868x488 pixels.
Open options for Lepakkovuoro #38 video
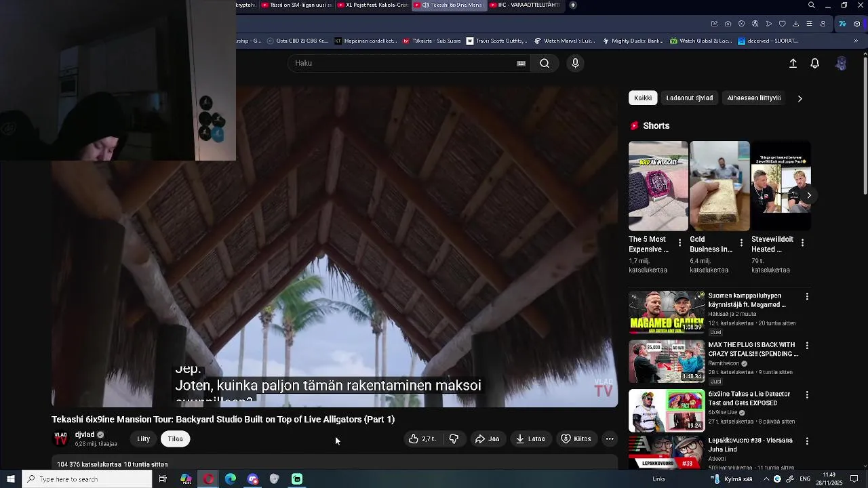(x=807, y=441)
